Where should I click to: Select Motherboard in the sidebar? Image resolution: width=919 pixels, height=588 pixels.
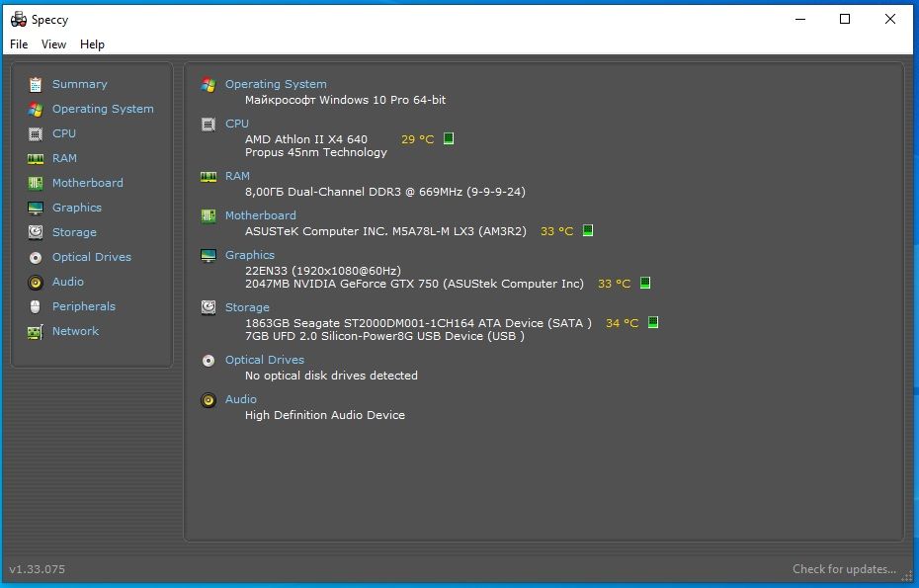tap(87, 182)
